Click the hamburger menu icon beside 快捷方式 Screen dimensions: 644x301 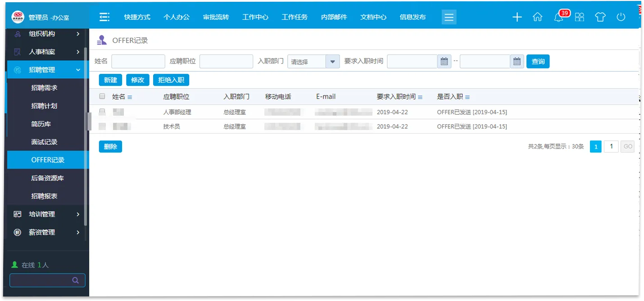pyautogui.click(x=104, y=17)
